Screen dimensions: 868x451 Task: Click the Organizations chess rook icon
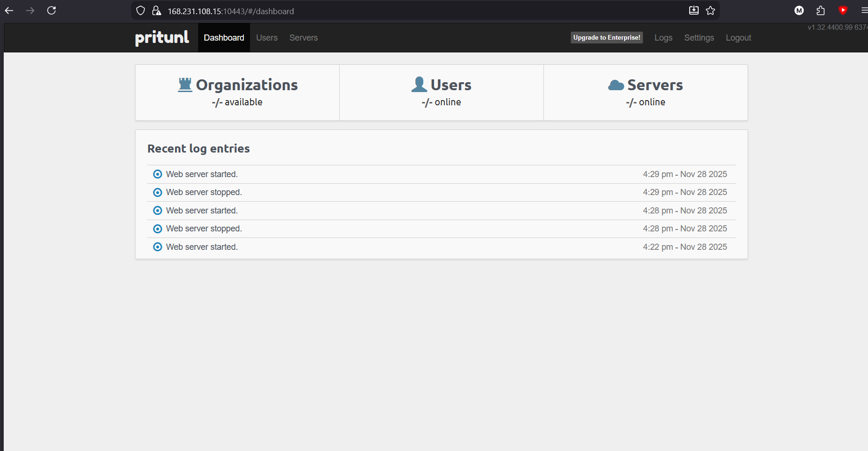pyautogui.click(x=185, y=85)
